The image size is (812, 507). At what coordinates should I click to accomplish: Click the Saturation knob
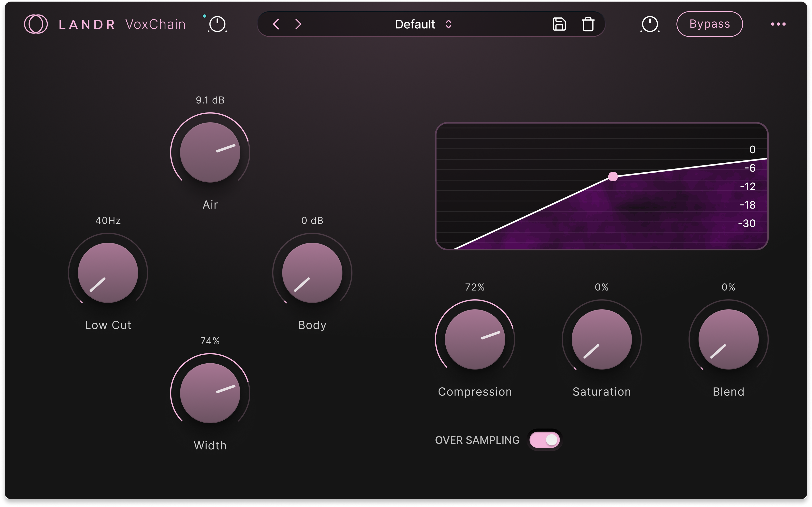(x=601, y=339)
